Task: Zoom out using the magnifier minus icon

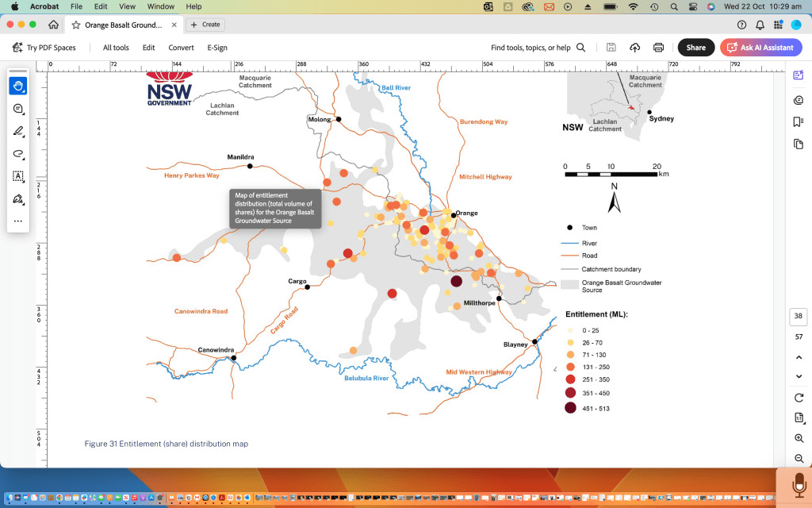Action: point(799,460)
